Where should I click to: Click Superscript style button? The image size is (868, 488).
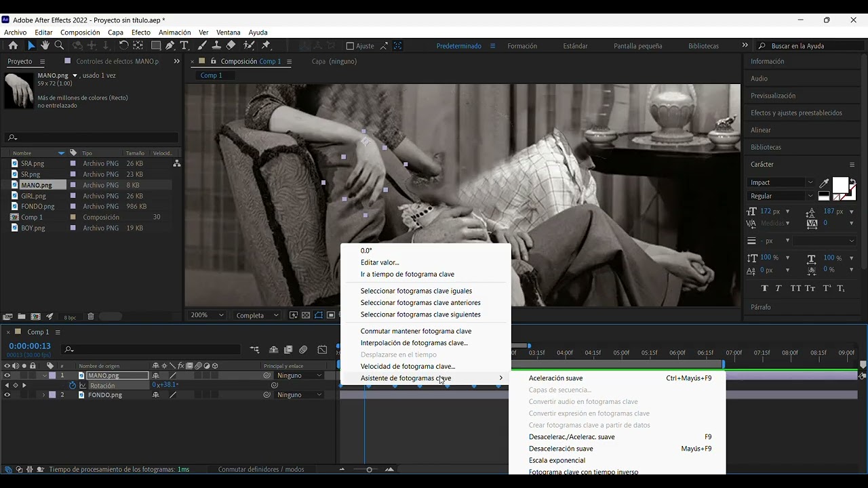[827, 288]
